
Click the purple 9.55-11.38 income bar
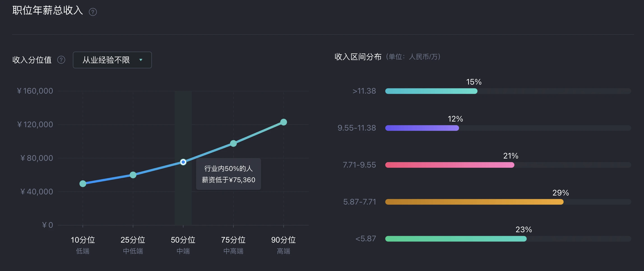tap(422, 128)
